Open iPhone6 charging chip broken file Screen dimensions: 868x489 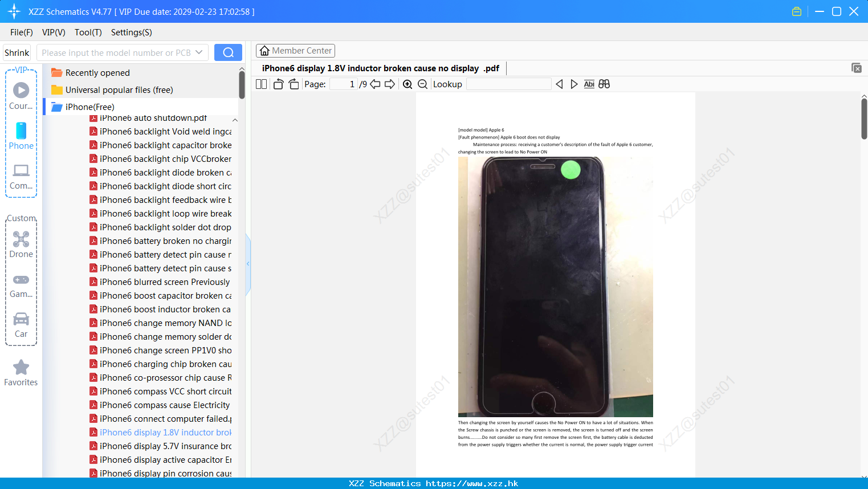pos(161,364)
